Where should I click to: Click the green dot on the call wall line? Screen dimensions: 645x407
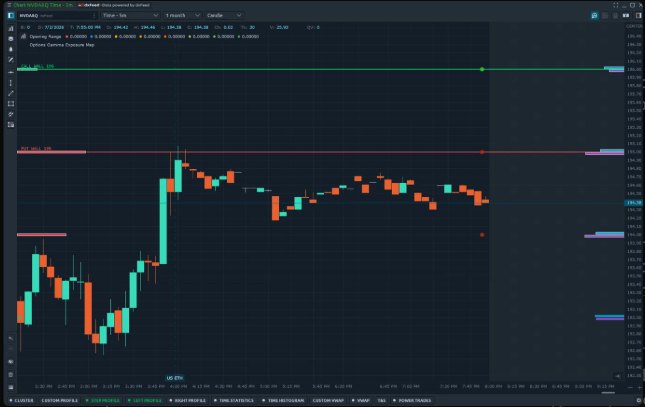pyautogui.click(x=482, y=69)
